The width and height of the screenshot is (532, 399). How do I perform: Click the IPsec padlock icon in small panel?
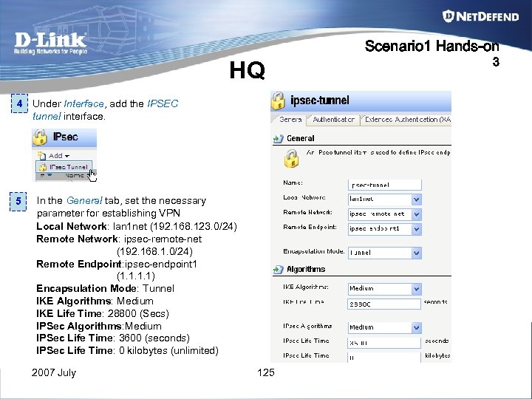(x=40, y=137)
